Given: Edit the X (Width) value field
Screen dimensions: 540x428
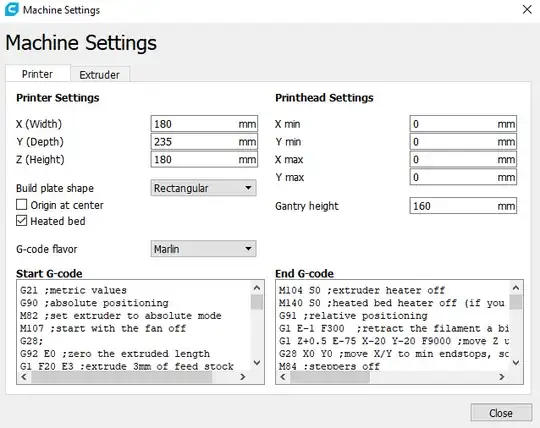Looking at the screenshot, I should (x=204, y=124).
